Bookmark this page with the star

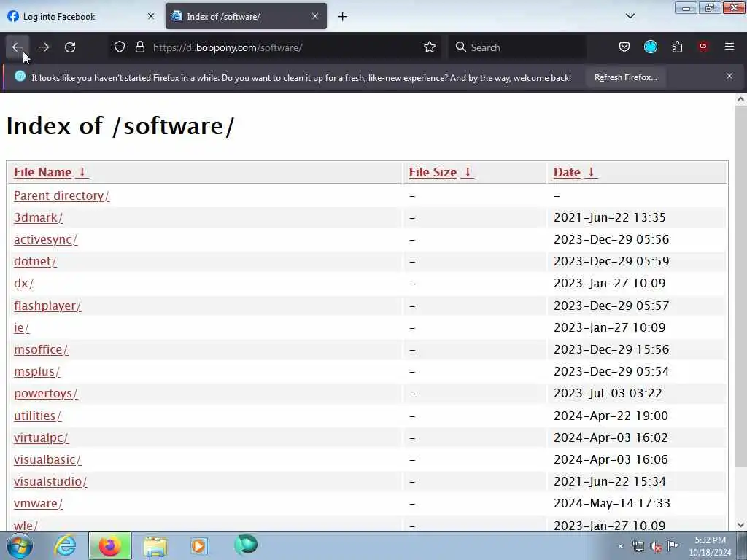(x=430, y=47)
